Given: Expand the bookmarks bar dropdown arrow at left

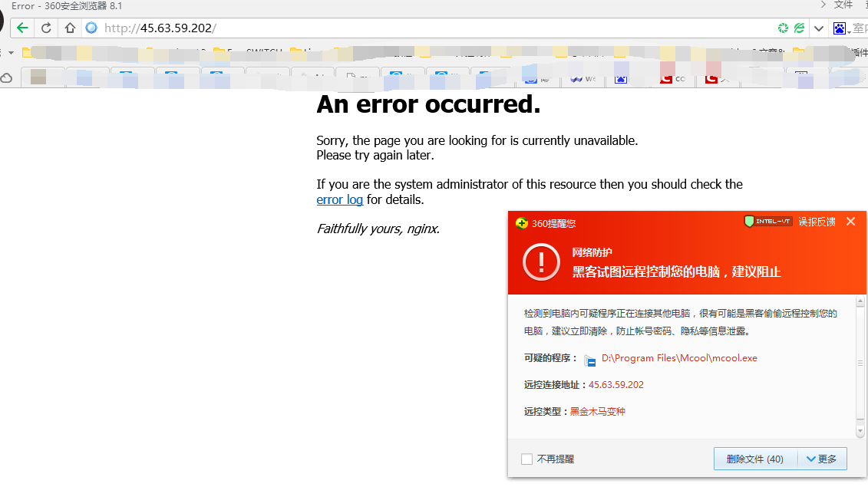Looking at the screenshot, I should tap(11, 53).
